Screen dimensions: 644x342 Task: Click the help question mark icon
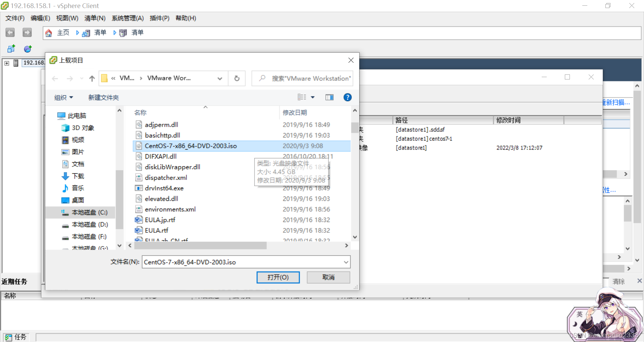click(347, 97)
